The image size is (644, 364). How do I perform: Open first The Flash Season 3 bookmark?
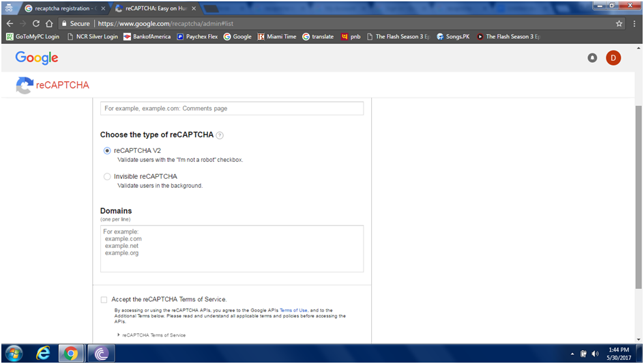398,37
